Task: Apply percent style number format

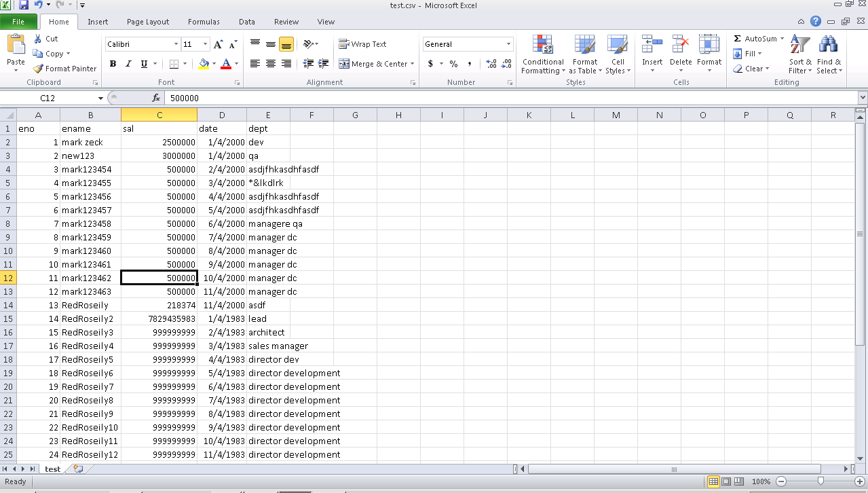Action: [453, 64]
